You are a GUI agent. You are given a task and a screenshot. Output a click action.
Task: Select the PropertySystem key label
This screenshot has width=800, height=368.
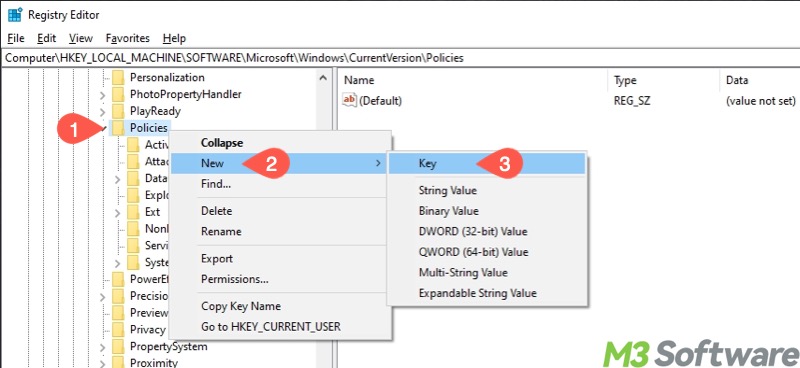point(168,347)
